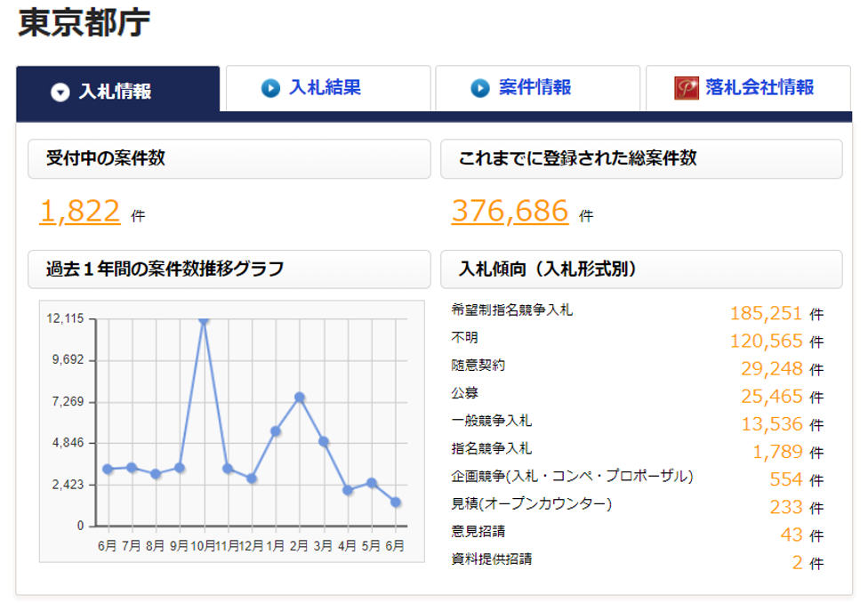
Task: Click the 13,536 count for 一般競争入札
Action: click(771, 424)
